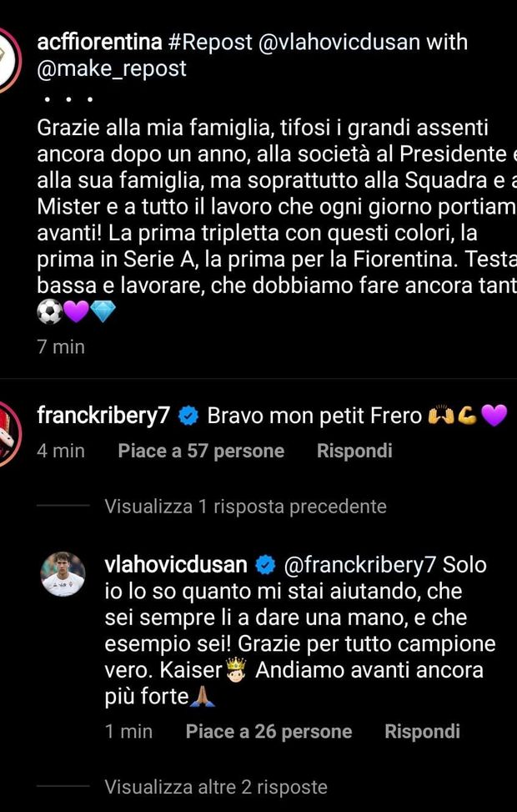Image resolution: width=517 pixels, height=812 pixels.
Task: Expand Visualizza 1 risposta precedente
Action: coord(245,506)
